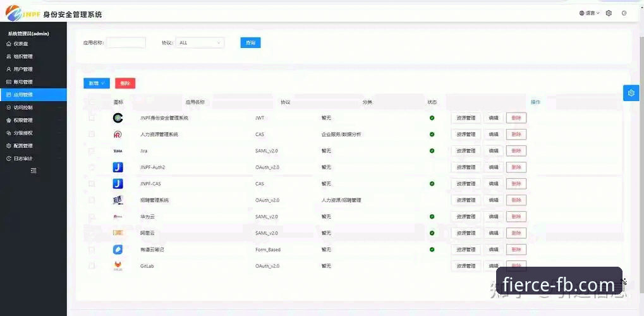Click 编辑 for the JNPF-CAS row
This screenshot has width=644, height=316.
493,184
